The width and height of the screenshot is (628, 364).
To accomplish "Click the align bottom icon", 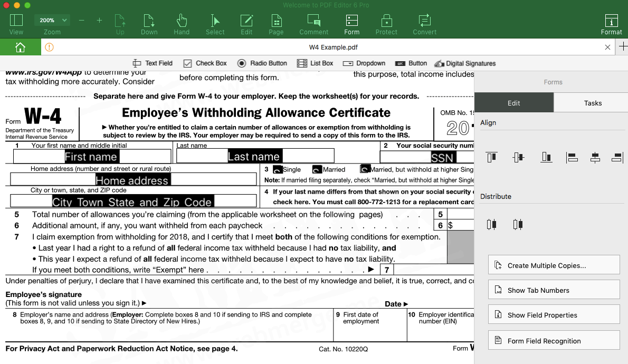I will point(546,157).
